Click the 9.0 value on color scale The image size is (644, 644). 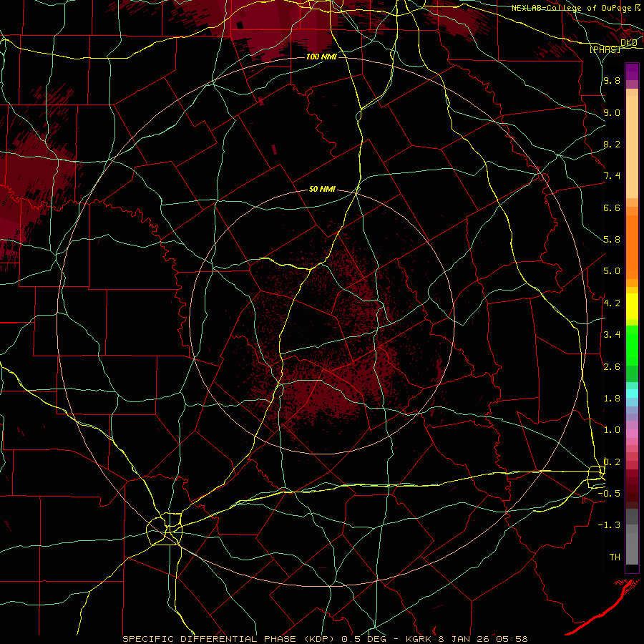pyautogui.click(x=612, y=112)
